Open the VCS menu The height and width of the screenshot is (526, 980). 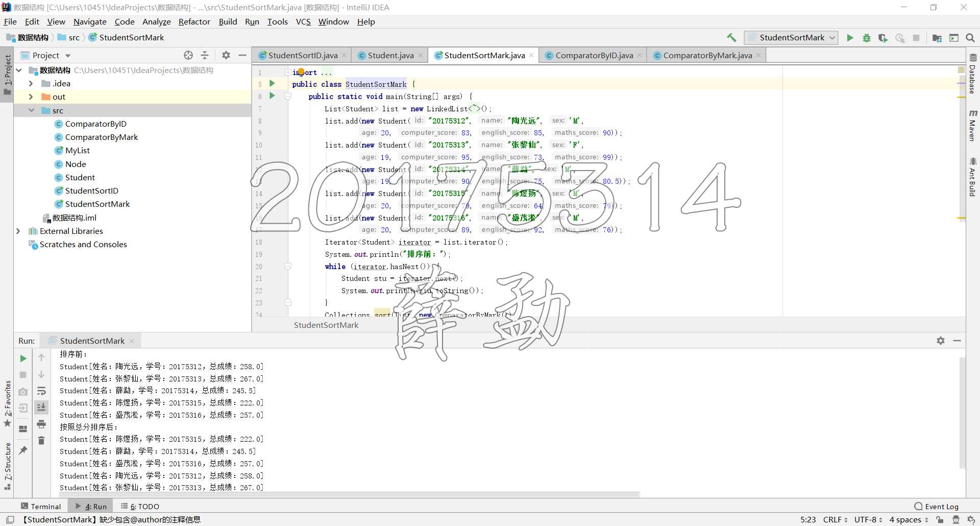point(303,21)
